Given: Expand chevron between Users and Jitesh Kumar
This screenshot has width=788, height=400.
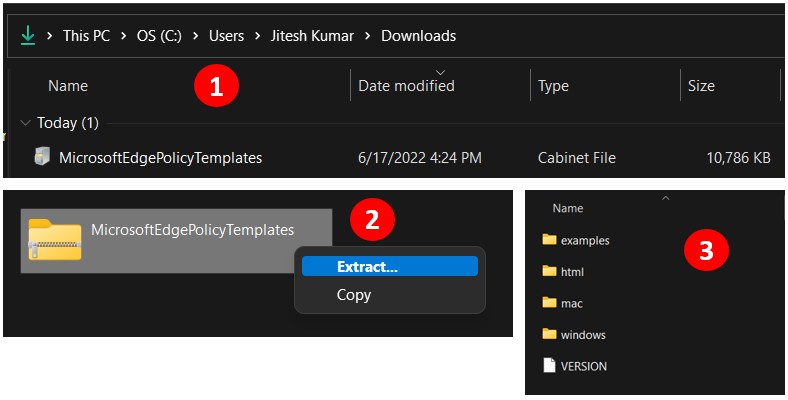Looking at the screenshot, I should coord(257,36).
